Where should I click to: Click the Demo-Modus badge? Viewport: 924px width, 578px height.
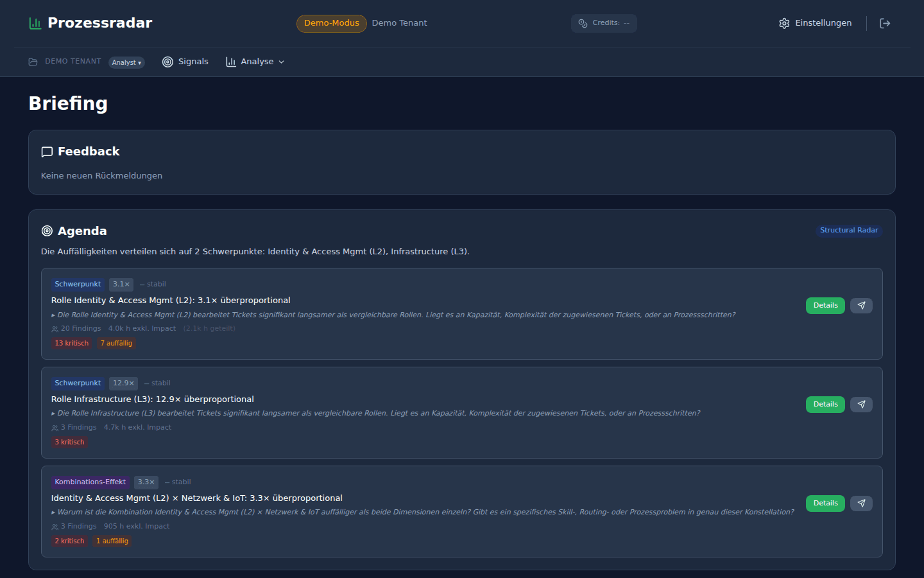tap(331, 23)
